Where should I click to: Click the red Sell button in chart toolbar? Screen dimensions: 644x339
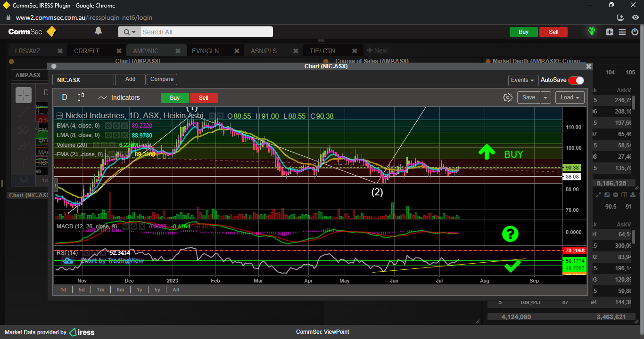click(x=203, y=98)
